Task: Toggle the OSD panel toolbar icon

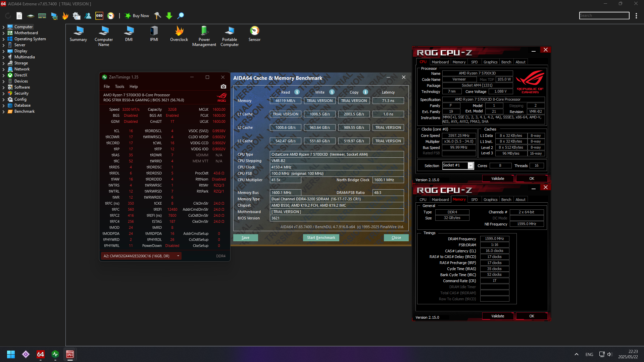Action: pyautogui.click(x=99, y=16)
